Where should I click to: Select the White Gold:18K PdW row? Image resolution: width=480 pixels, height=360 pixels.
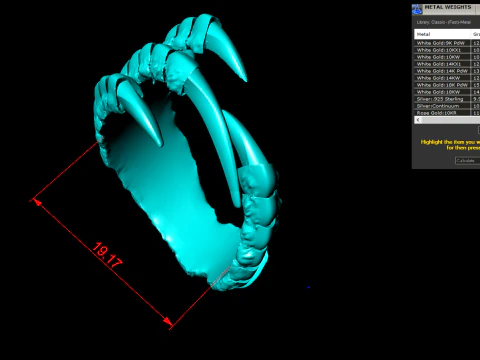coord(447,85)
